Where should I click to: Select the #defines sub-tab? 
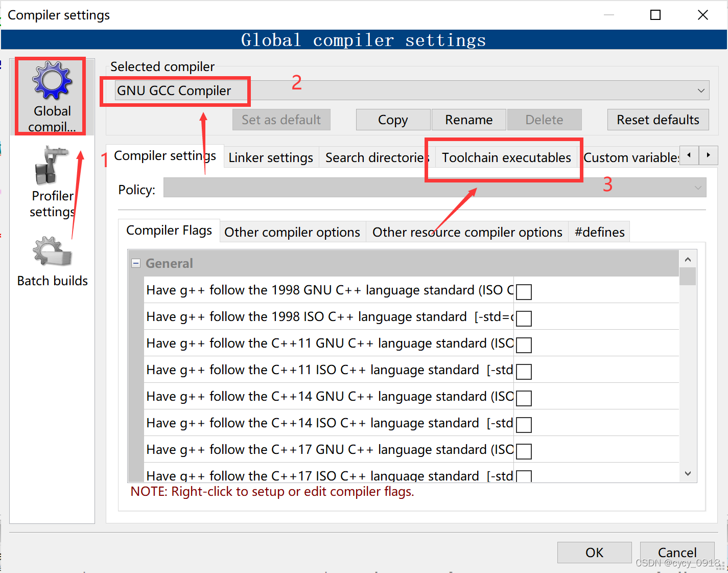coord(599,232)
